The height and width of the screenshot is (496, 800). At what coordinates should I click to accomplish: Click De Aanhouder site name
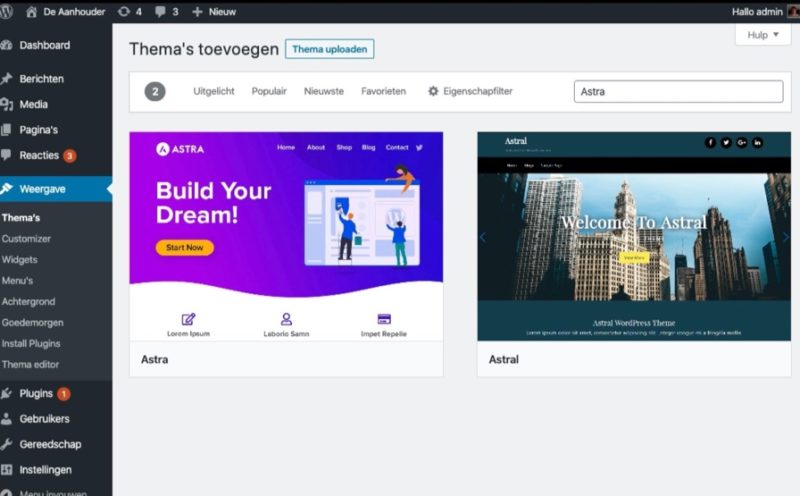74,11
